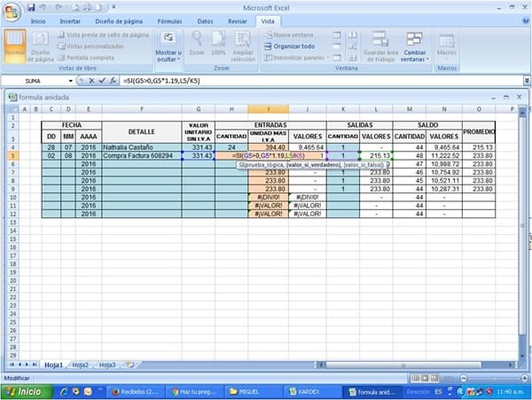The height and width of the screenshot is (400, 532).
Task: Select column G header
Action: [198, 109]
